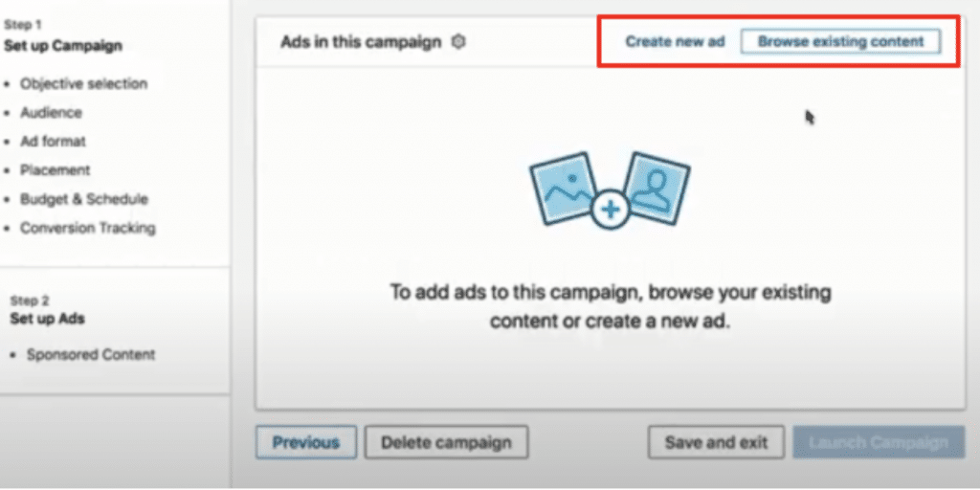Open the gear settings beside Ads in this campaign
This screenshot has height=490, width=980.
[x=458, y=42]
